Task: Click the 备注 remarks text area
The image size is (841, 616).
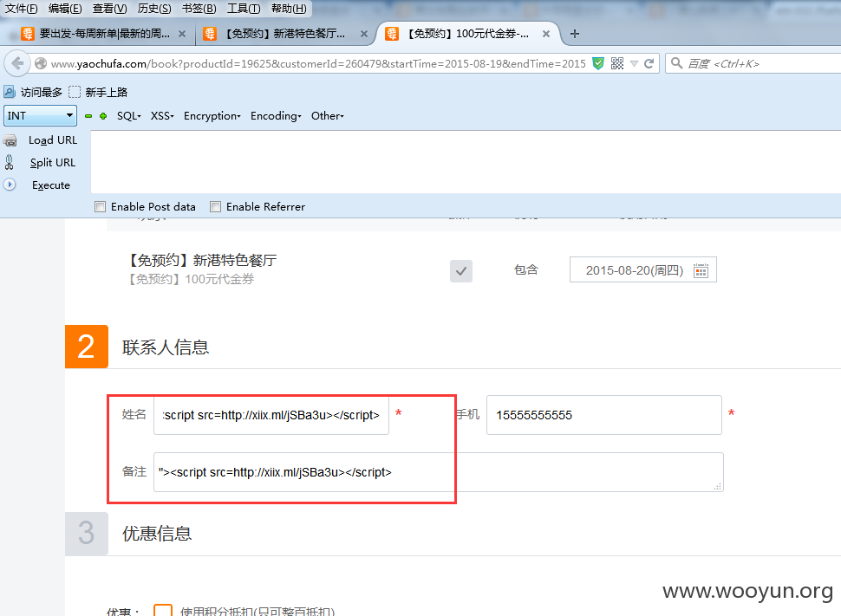Action: (x=438, y=472)
